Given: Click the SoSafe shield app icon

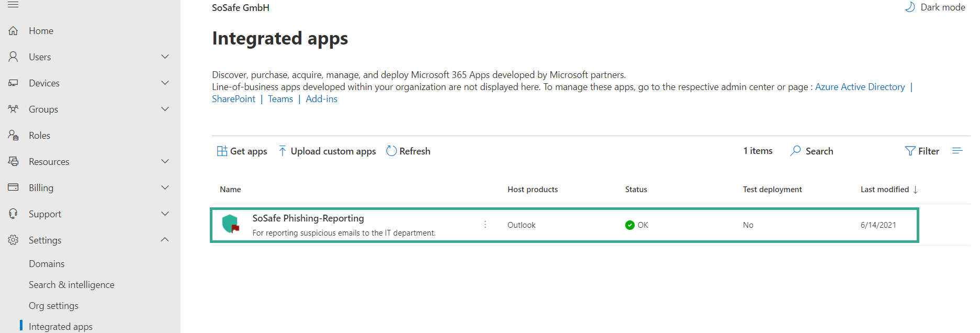Looking at the screenshot, I should click(x=230, y=224).
